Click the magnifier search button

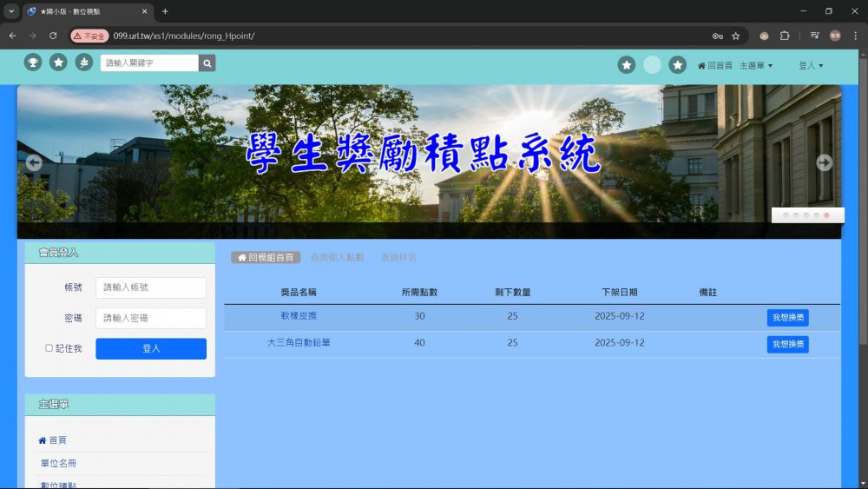207,63
